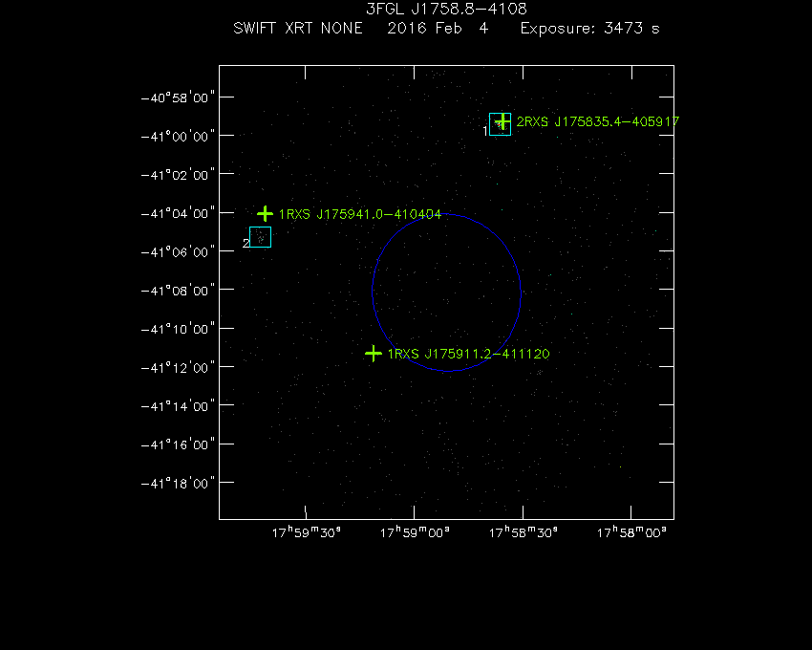The image size is (812, 650).
Task: Click the declination label -41°18'00"
Action: (x=178, y=483)
